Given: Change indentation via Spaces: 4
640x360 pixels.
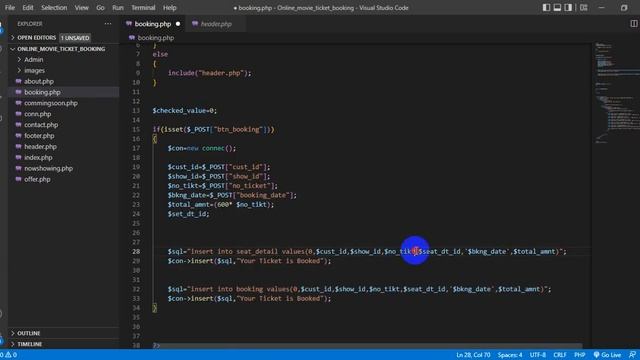Looking at the screenshot, I should coord(510,355).
